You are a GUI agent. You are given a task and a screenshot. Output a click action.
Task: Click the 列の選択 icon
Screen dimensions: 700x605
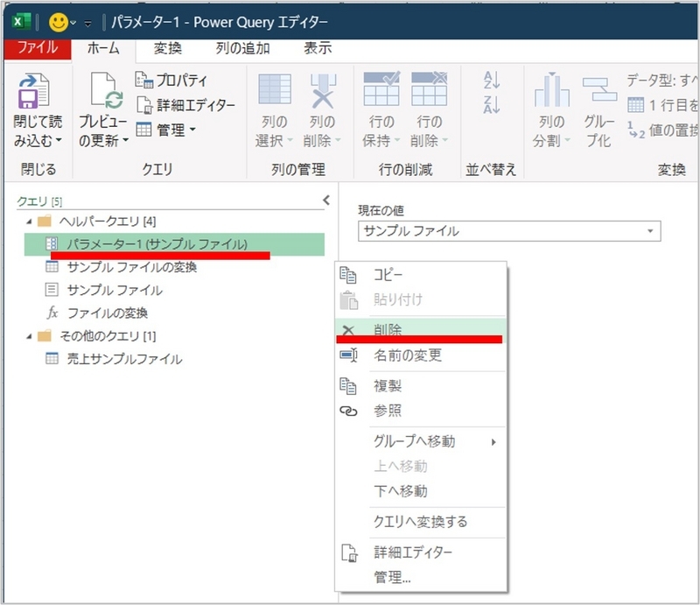[275, 90]
